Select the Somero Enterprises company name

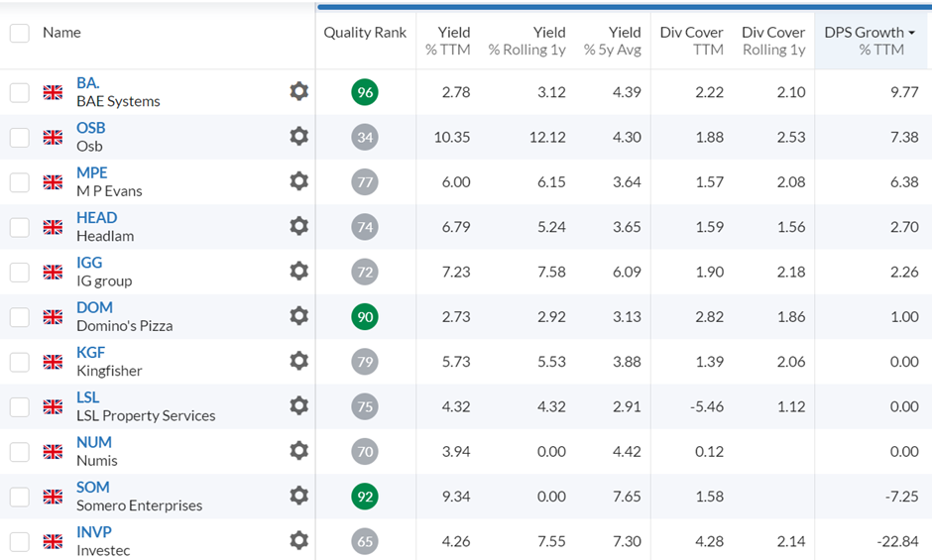pos(139,505)
